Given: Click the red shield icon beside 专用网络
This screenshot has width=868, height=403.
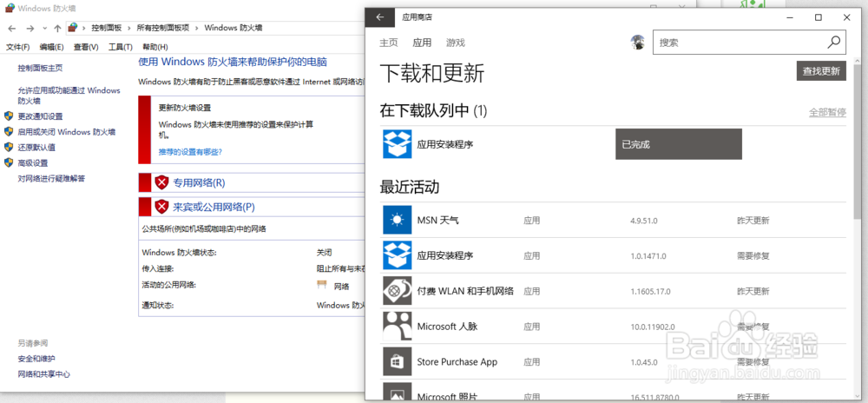Looking at the screenshot, I should pyautogui.click(x=161, y=182).
